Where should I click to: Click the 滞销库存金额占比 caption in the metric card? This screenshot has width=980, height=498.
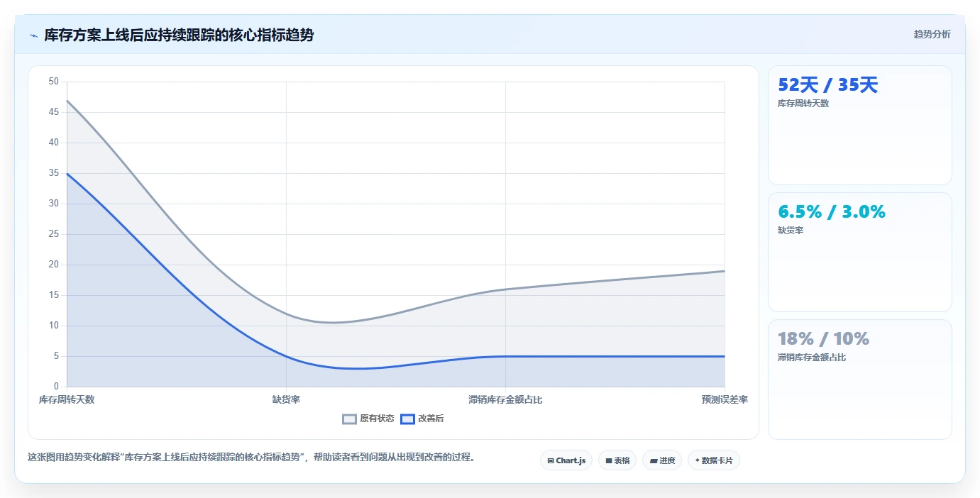point(812,358)
